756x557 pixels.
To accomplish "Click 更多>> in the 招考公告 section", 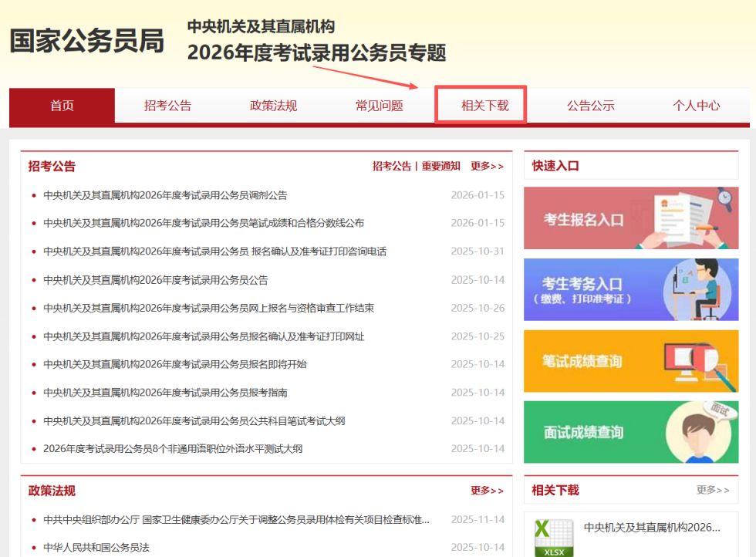I will point(487,167).
